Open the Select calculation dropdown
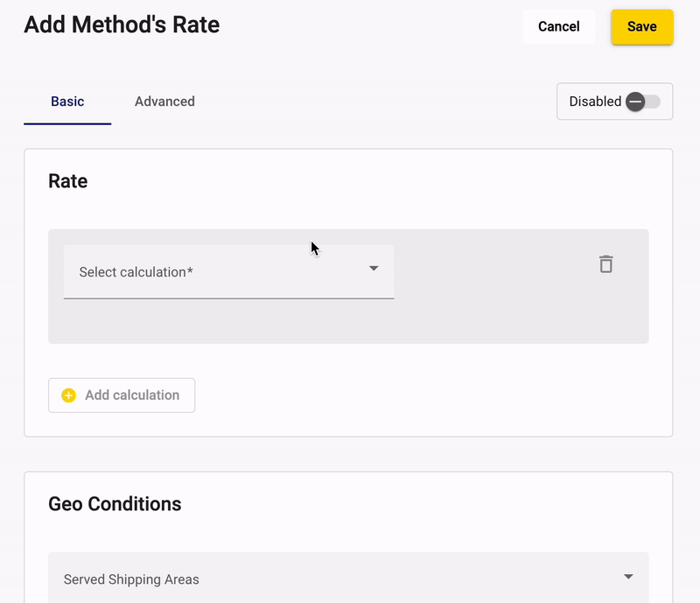 228,271
